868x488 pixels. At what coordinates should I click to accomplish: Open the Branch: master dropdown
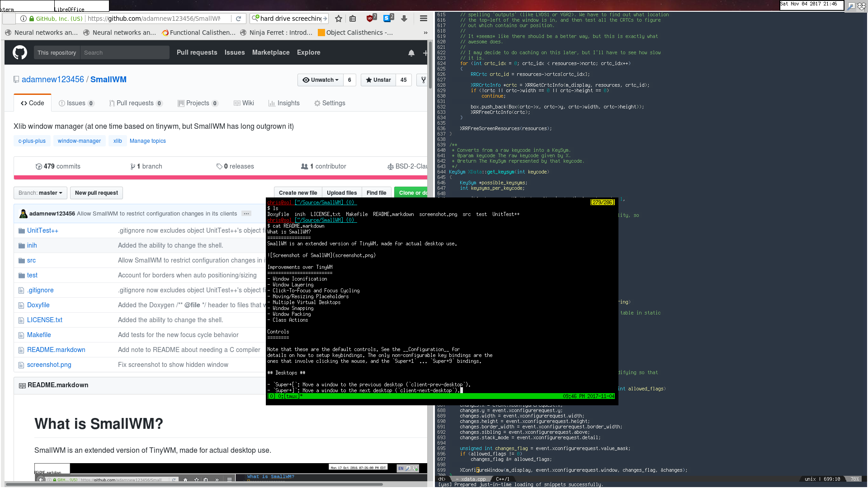[x=40, y=193]
